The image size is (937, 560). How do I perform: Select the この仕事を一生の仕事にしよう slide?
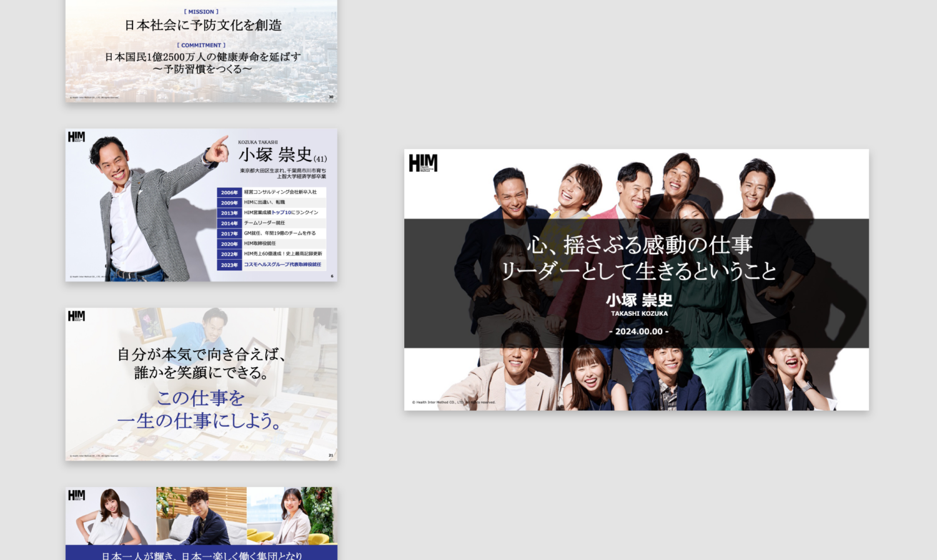pos(201,384)
